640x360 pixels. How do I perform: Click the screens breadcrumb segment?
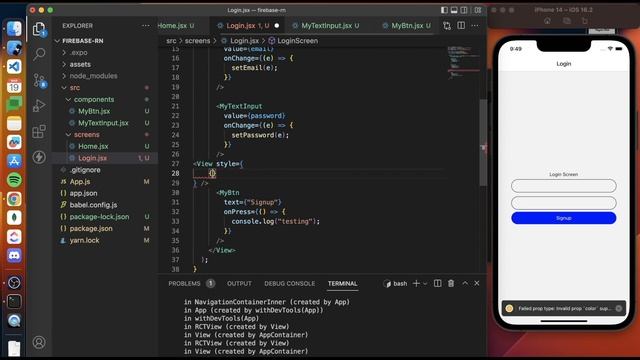[197, 41]
